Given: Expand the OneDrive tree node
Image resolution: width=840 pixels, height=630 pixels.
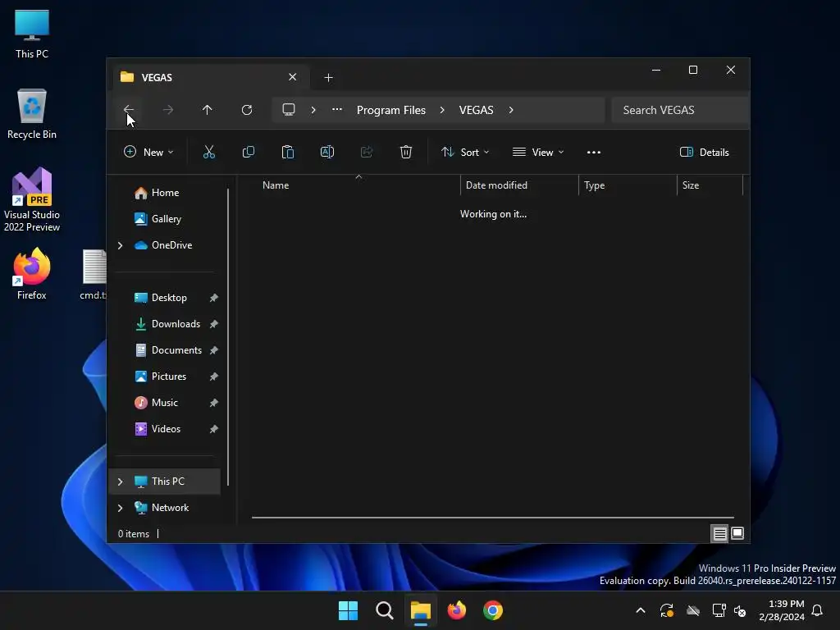Looking at the screenshot, I should tap(120, 245).
